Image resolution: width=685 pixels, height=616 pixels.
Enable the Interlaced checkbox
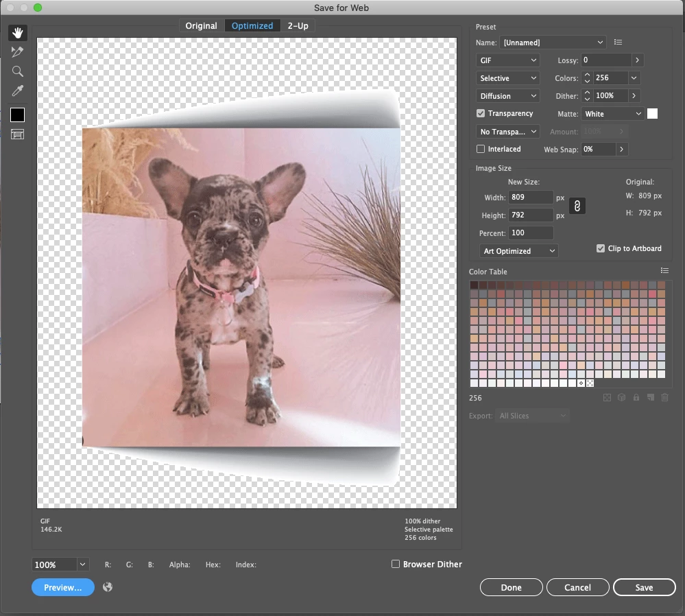(x=481, y=149)
